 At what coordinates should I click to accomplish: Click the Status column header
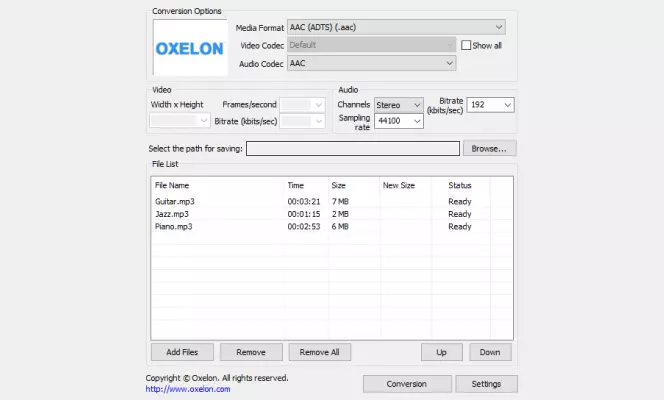(460, 185)
